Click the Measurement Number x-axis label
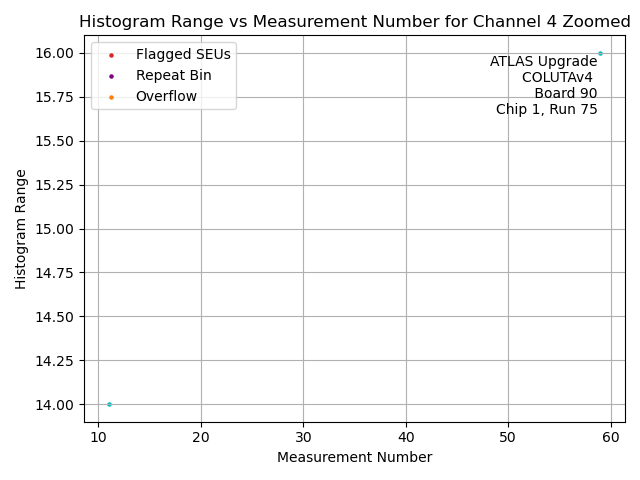This screenshot has width=640, height=480. pyautogui.click(x=354, y=458)
